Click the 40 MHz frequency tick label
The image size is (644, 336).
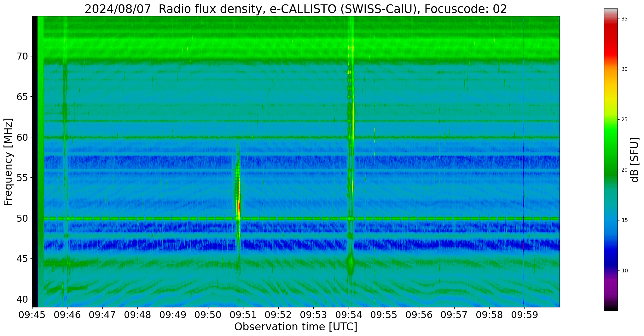pyautogui.click(x=22, y=299)
